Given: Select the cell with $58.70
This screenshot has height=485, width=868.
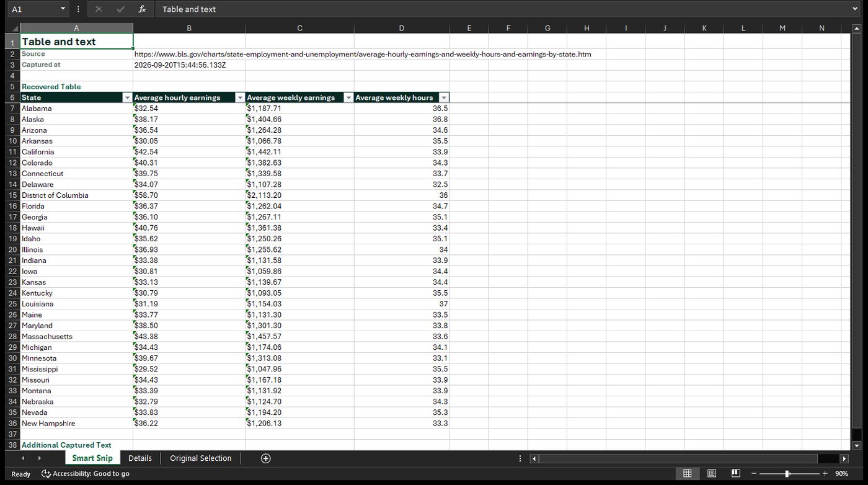Looking at the screenshot, I should [189, 195].
